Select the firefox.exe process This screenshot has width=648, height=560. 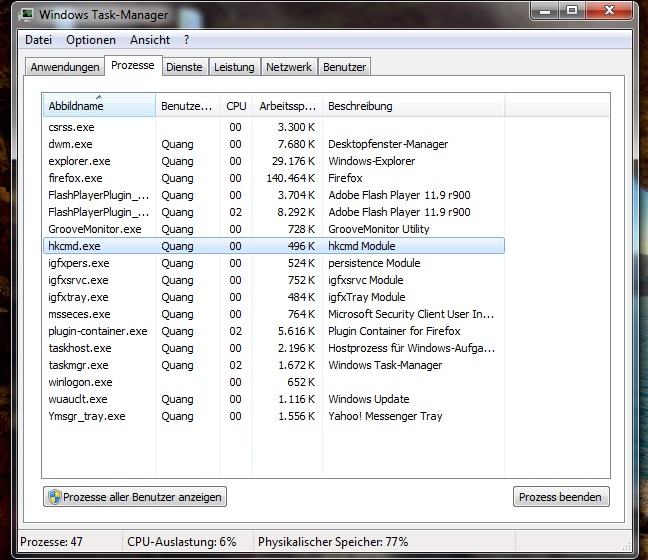274,178
